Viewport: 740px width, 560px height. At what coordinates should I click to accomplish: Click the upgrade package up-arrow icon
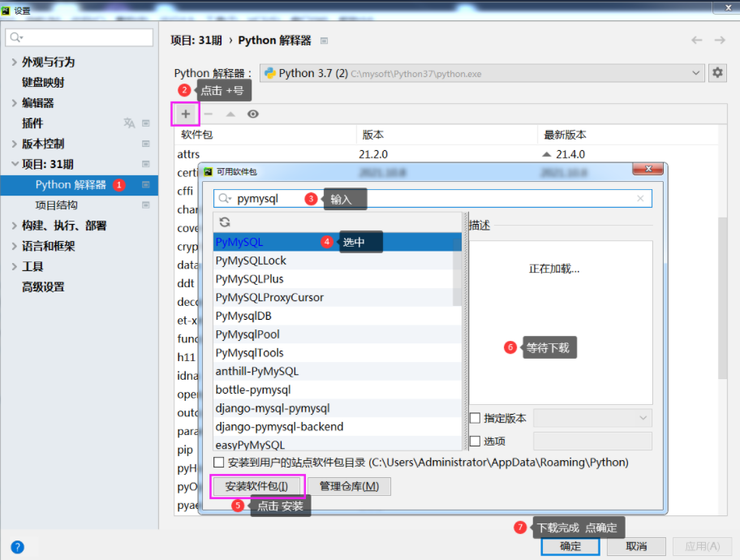(x=230, y=114)
